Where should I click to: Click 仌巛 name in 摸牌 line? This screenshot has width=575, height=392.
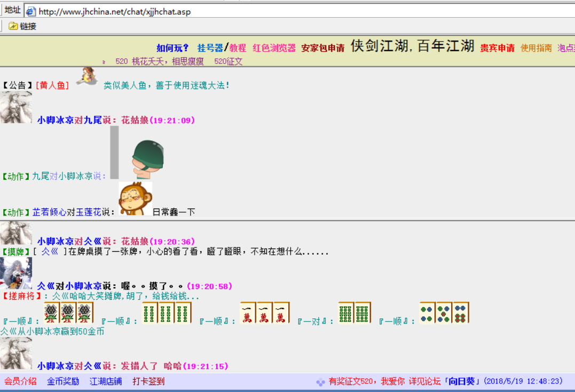click(50, 252)
